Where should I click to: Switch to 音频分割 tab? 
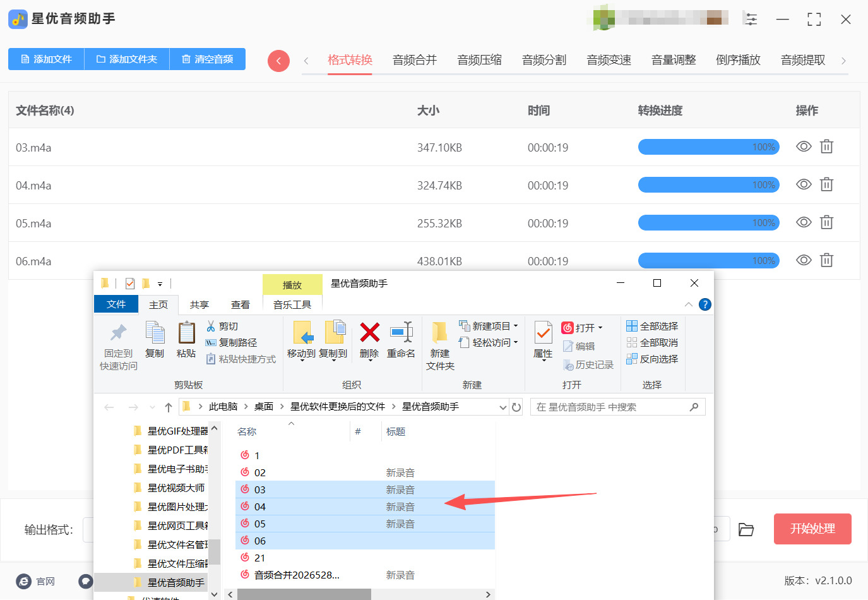(x=544, y=60)
